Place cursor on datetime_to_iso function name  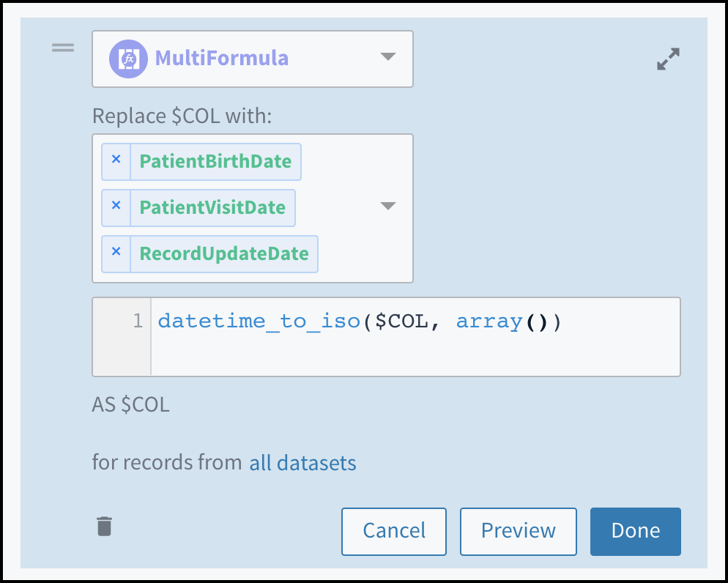pyautogui.click(x=260, y=322)
